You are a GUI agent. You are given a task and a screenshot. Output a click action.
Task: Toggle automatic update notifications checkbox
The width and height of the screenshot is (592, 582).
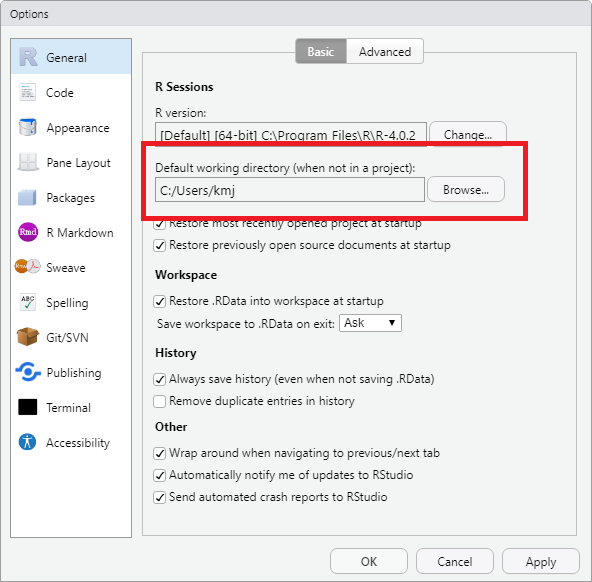click(159, 475)
